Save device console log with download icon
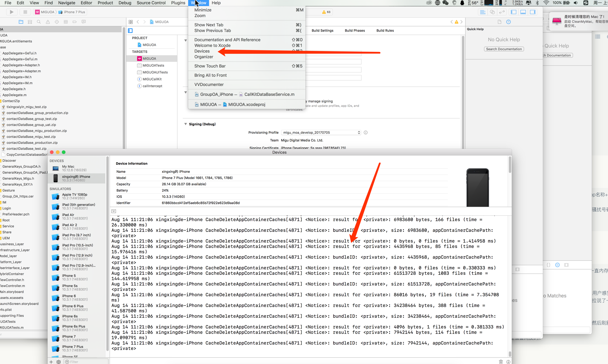The image size is (608, 364). click(x=508, y=362)
